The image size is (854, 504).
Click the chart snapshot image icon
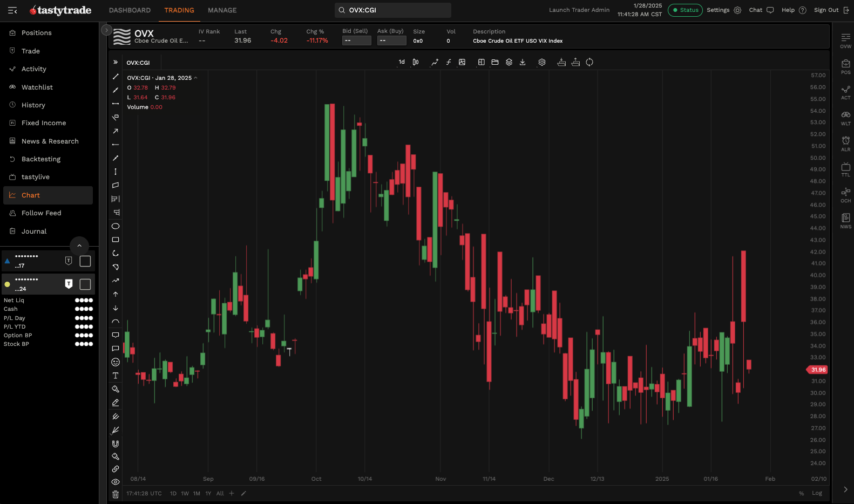[462, 62]
